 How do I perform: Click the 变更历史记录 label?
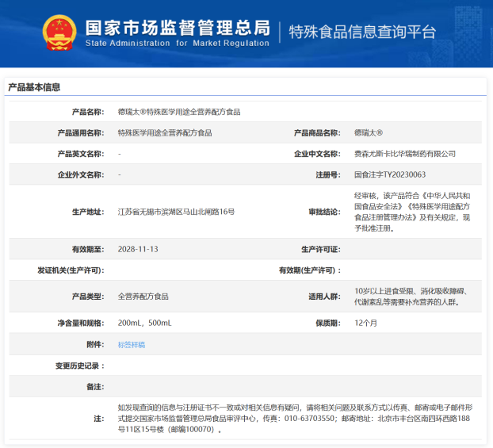coord(80,366)
